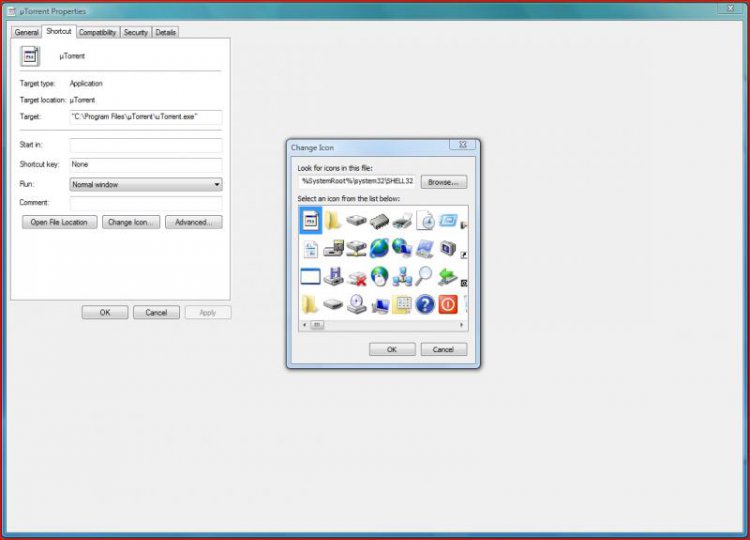Select the blue Internet globe icon
The width and height of the screenshot is (750, 540).
point(379,249)
